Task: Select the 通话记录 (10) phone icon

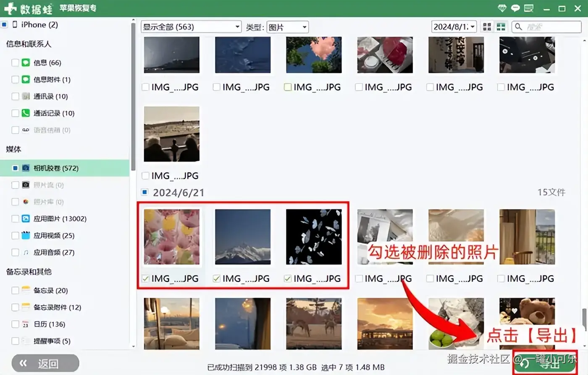Action: (x=26, y=113)
